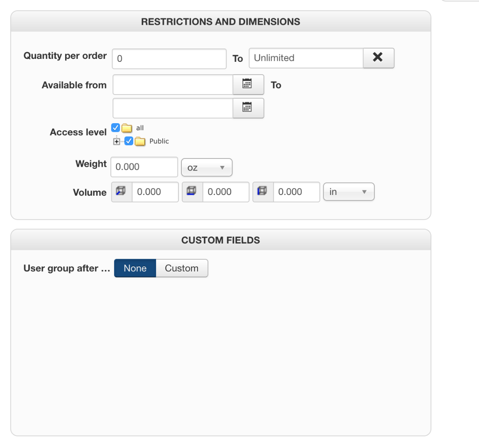This screenshot has height=448, width=479.
Task: Uncheck the Public access level checkbox
Action: (129, 141)
